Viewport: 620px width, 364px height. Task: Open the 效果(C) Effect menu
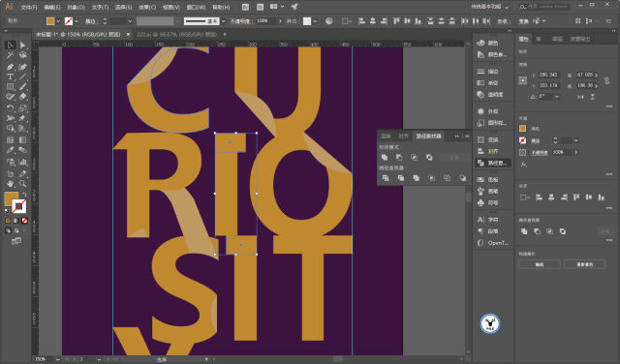tap(147, 7)
